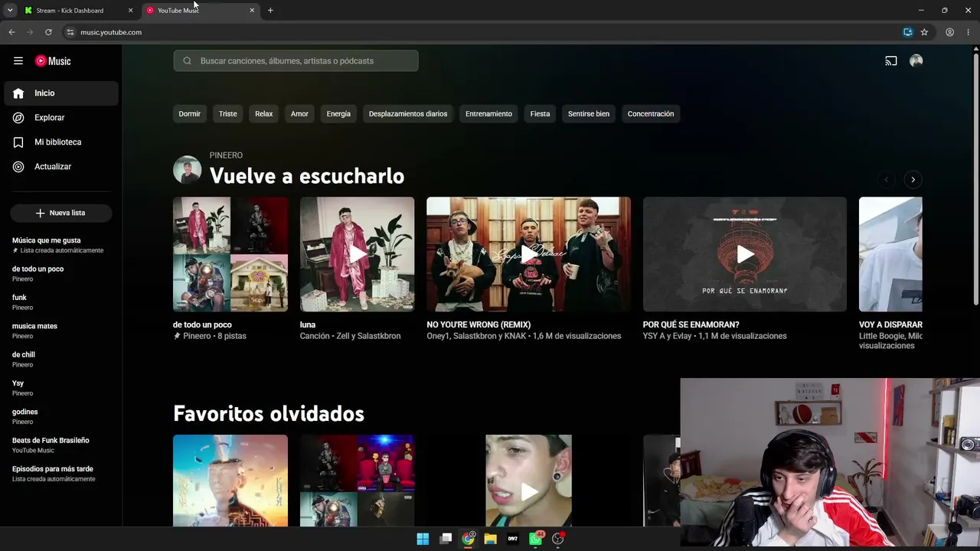Open WhatsApp from the taskbar
This screenshot has height=551, width=980.
pos(536,539)
